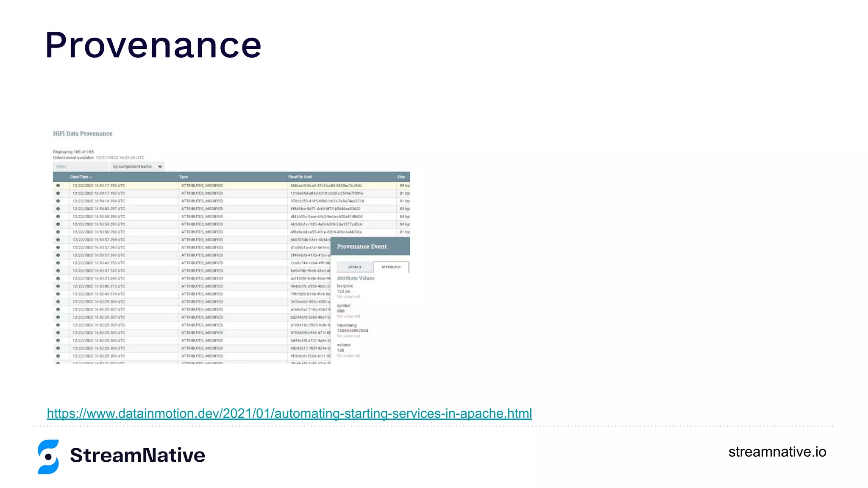The image size is (868, 488).
Task: Select the symbol value IBM
Action: [x=341, y=311]
